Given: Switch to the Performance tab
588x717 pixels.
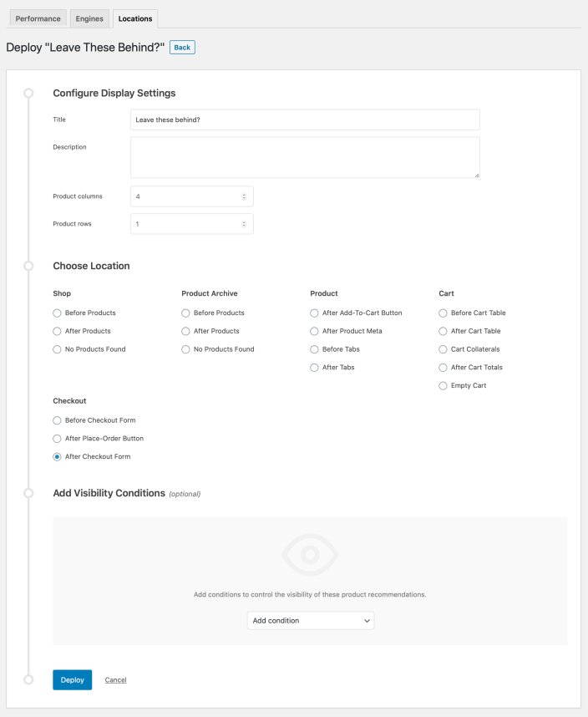Looking at the screenshot, I should (38, 18).
